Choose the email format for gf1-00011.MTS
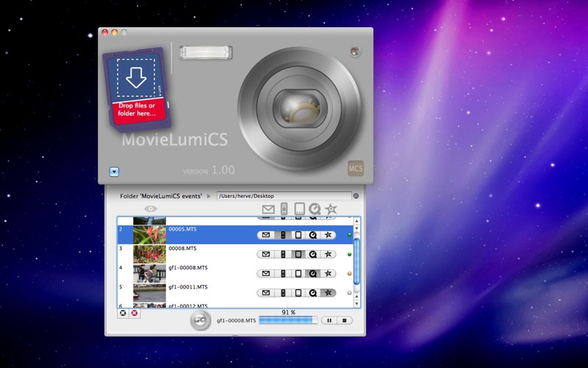The height and width of the screenshot is (368, 588). tap(266, 292)
